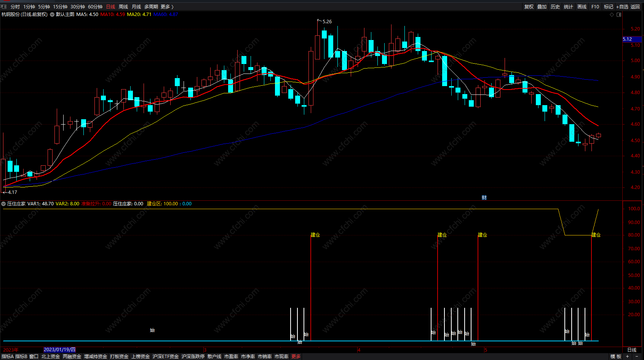Click the 叠加 overlay button
The image size is (644, 360).
[542, 7]
